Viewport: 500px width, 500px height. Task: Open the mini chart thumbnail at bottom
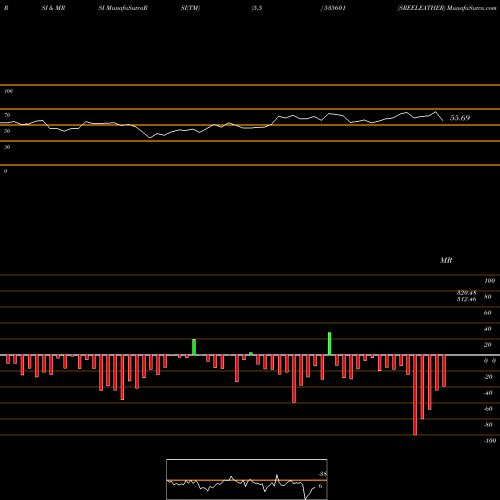pos(247,479)
